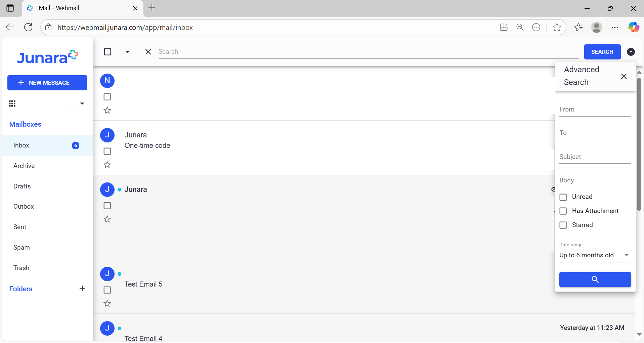Refresh the webmail page
This screenshot has height=343, width=644.
click(x=28, y=28)
